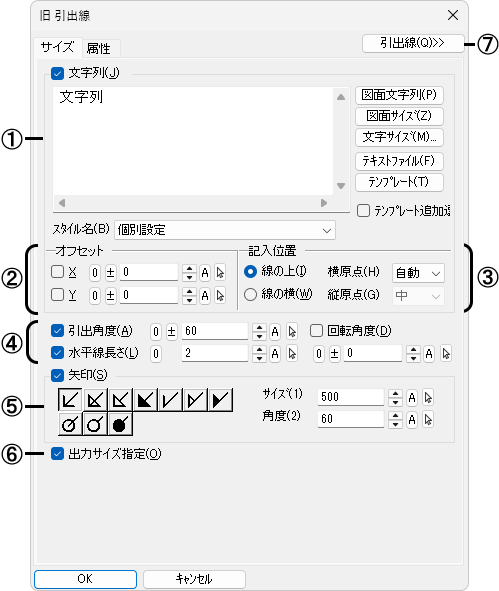Expand the 横原点(H) dropdown set to 自動
499x591 pixels.
[x=418, y=273]
